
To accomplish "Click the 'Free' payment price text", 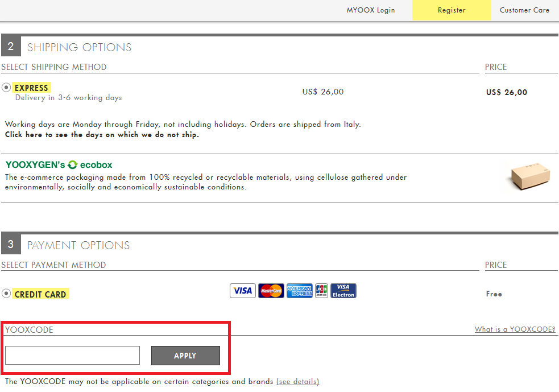I will [494, 294].
